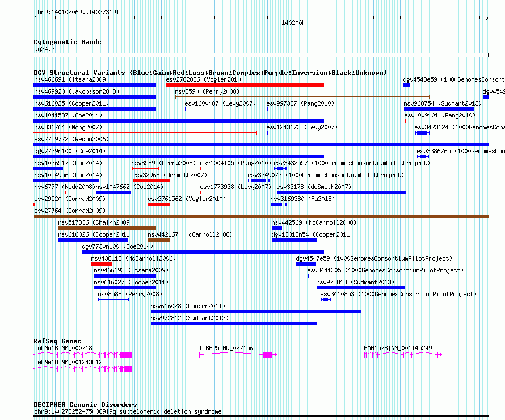Click the nsv469920 (Jakobsson2008) label
Image resolution: width=505 pixels, height=420 pixels.
pos(77,91)
